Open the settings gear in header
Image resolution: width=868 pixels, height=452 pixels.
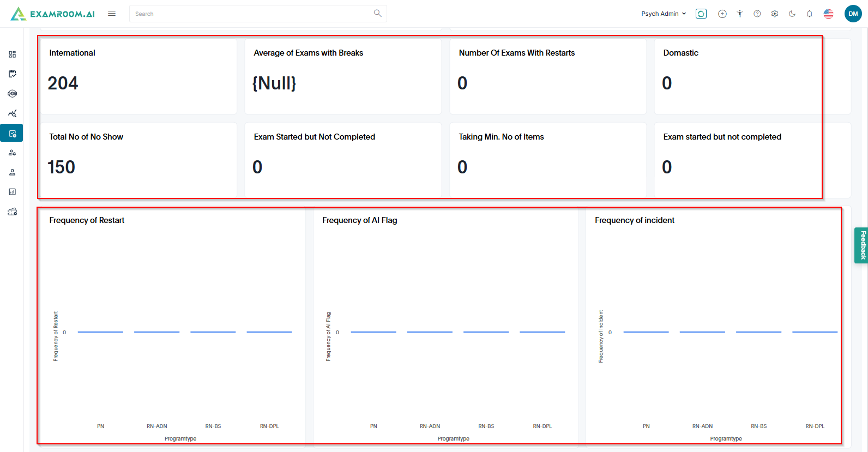click(x=775, y=14)
